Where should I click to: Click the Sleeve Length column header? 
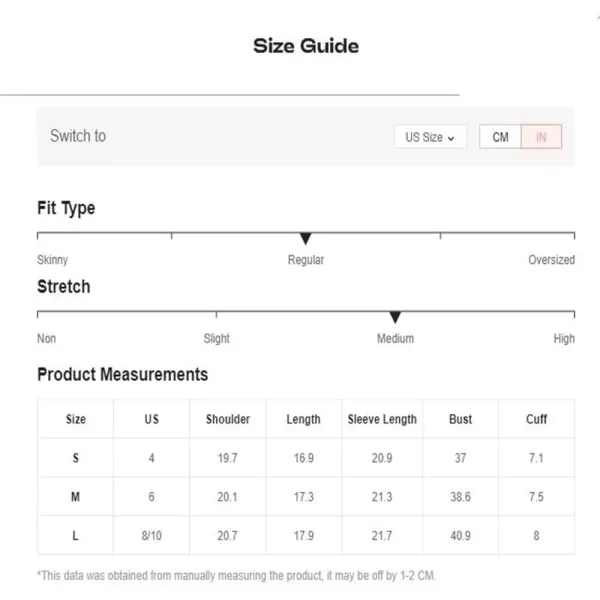click(x=382, y=419)
